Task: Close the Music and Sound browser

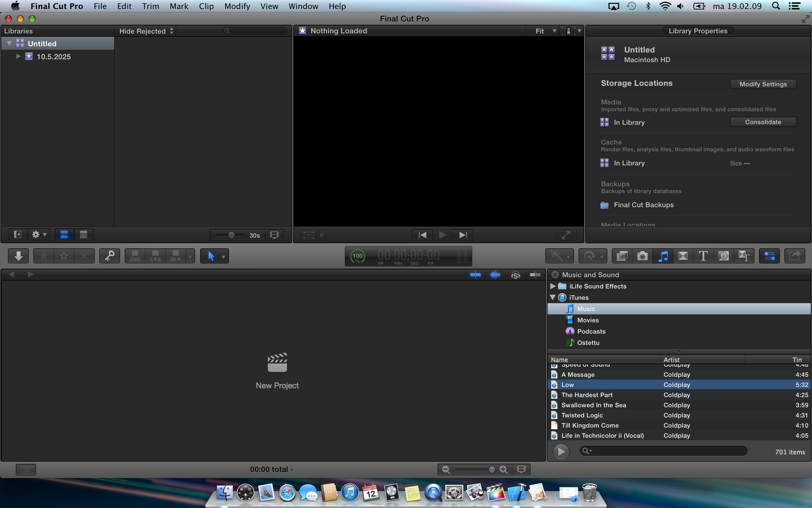Action: click(x=555, y=275)
